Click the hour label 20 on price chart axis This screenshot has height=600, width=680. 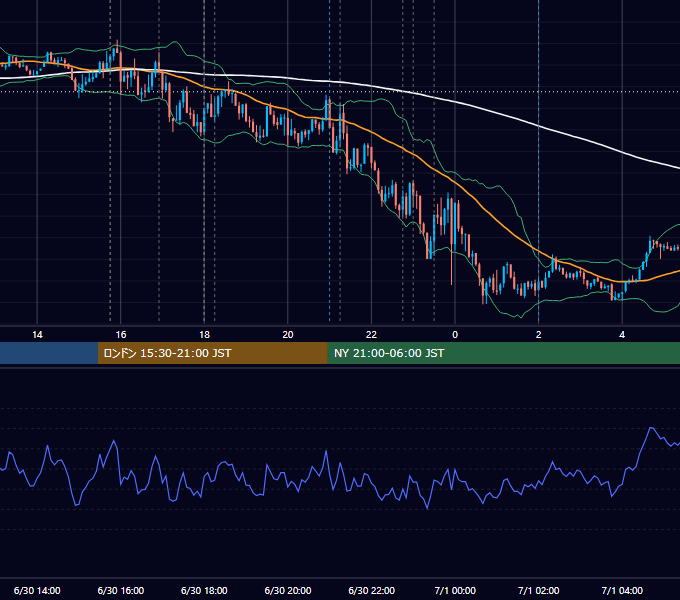pos(288,335)
